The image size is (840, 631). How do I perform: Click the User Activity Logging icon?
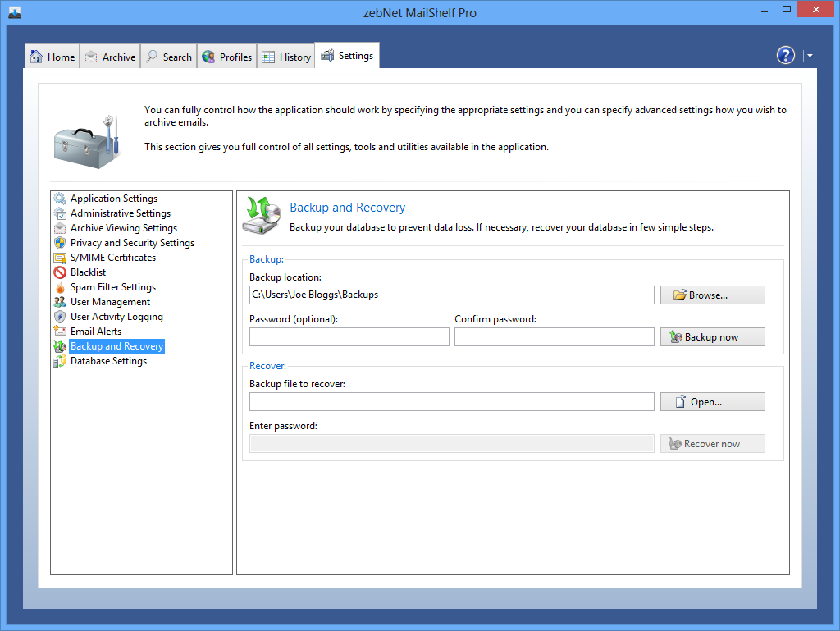pyautogui.click(x=60, y=317)
